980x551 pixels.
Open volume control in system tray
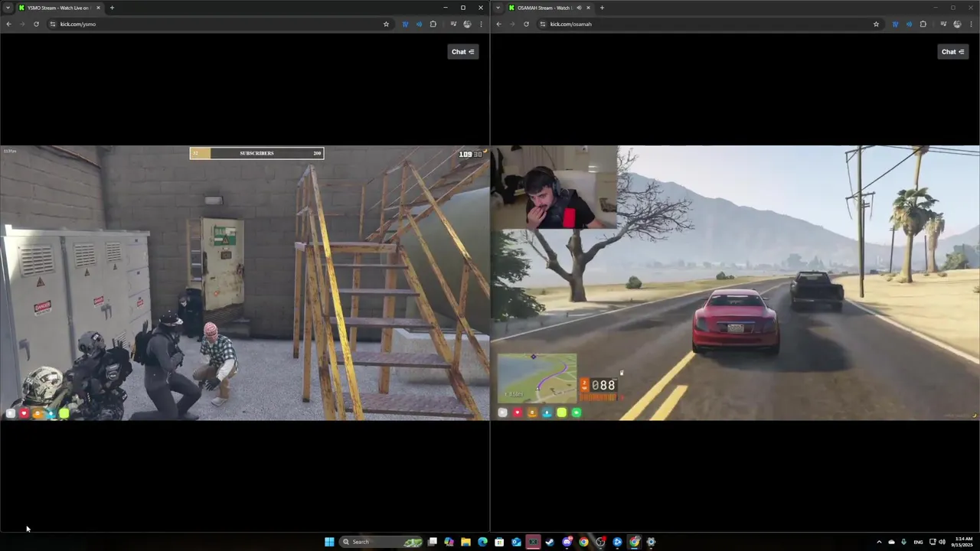[942, 542]
